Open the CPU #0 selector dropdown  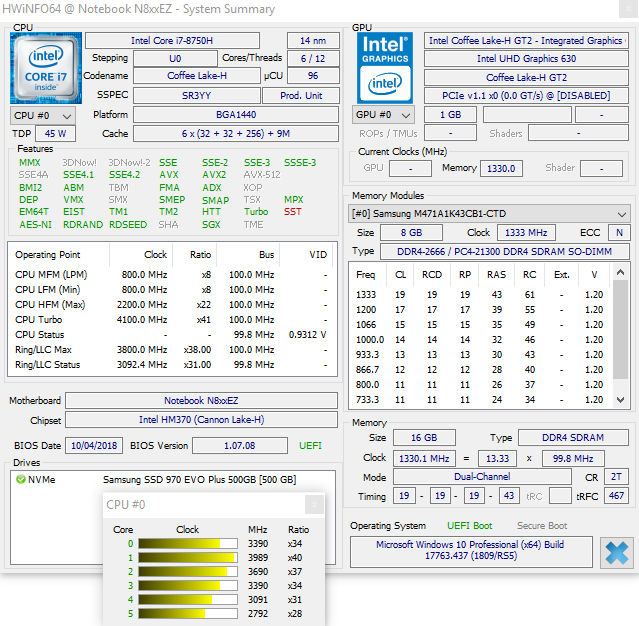coord(42,116)
